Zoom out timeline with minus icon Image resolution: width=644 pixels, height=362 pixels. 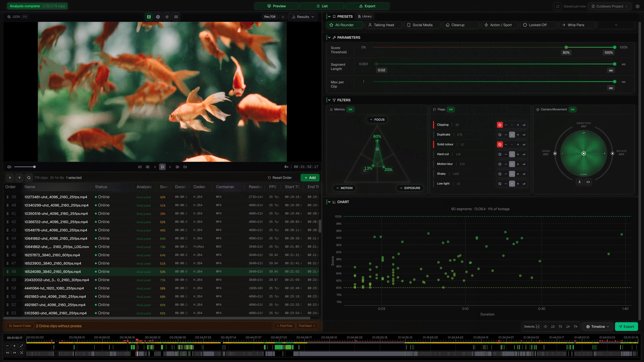(x=8, y=346)
